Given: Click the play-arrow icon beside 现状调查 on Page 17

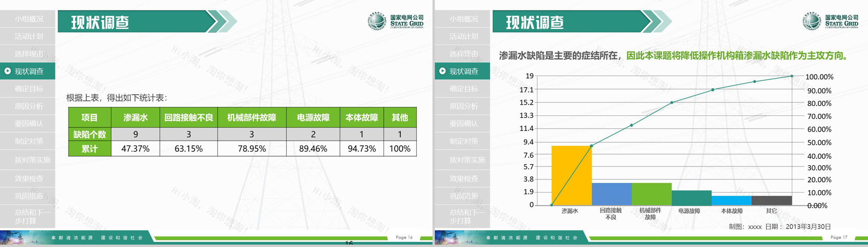Looking at the screenshot, I should [443, 71].
